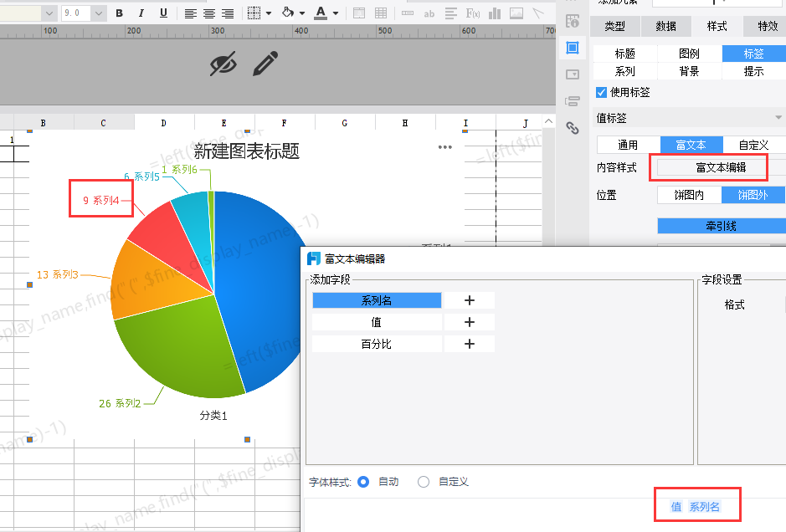Click the font color letter A icon
Viewport: 786px width, 532px height.
321,13
